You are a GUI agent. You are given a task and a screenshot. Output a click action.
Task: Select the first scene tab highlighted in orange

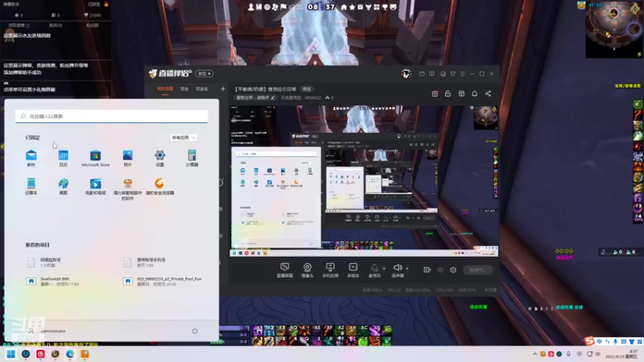tap(165, 89)
